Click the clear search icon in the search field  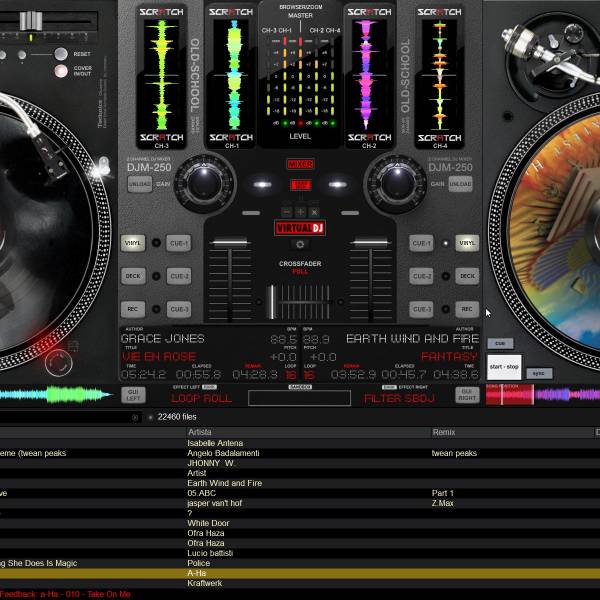135,417
